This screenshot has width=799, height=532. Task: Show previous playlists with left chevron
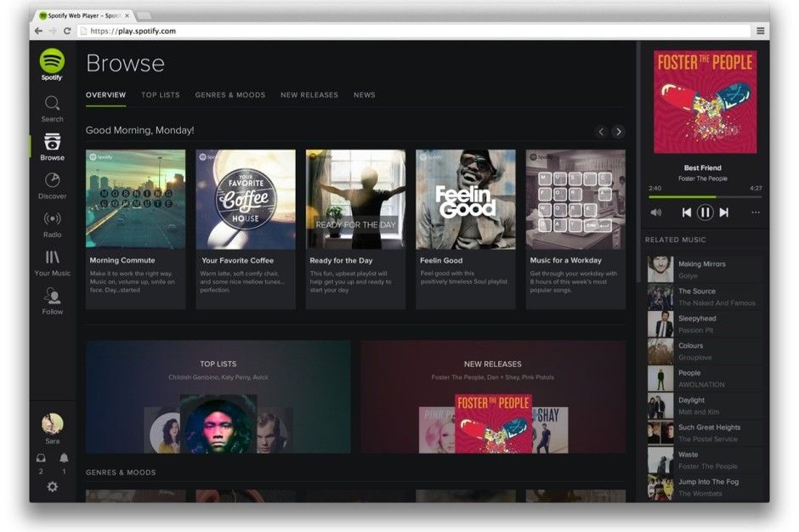point(601,132)
